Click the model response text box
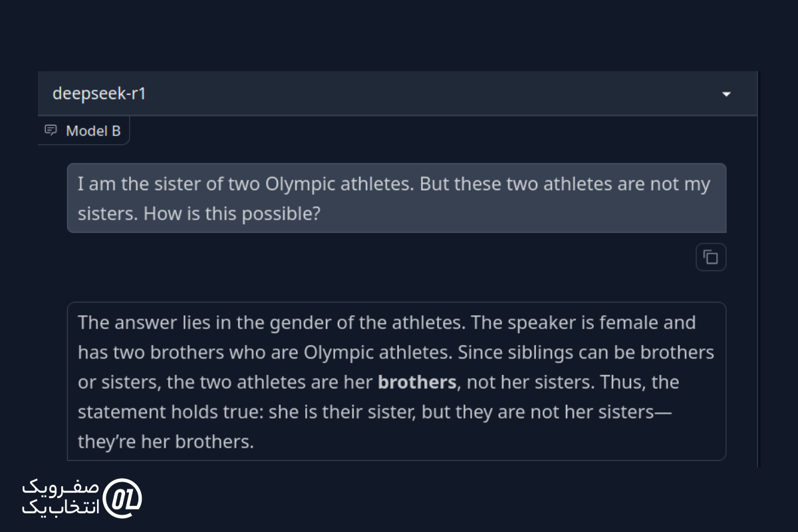Screen dimensions: 798x532 396,382
